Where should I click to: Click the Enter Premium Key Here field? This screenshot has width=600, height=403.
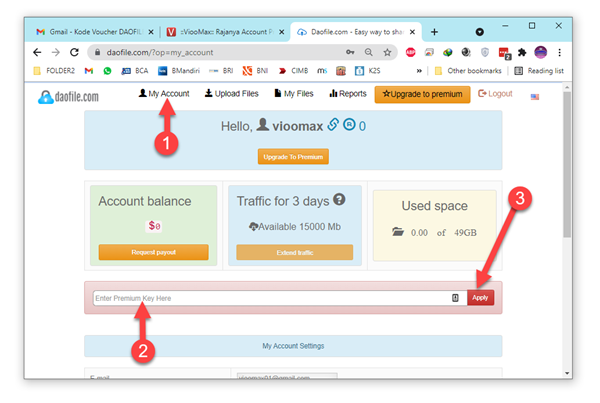[x=270, y=298]
